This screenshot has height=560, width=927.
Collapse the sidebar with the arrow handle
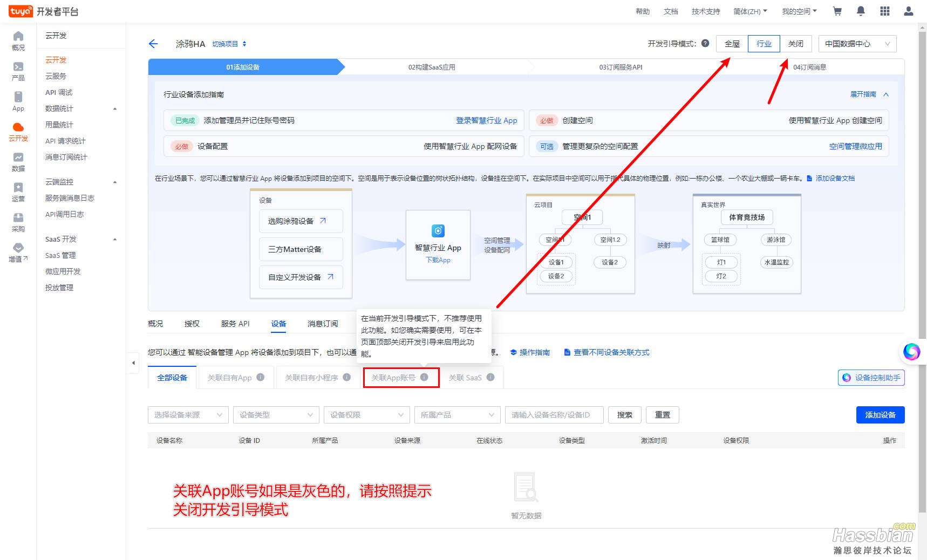(133, 363)
